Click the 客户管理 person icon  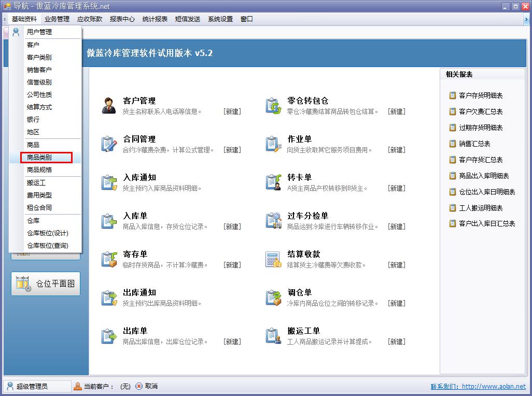pos(109,105)
